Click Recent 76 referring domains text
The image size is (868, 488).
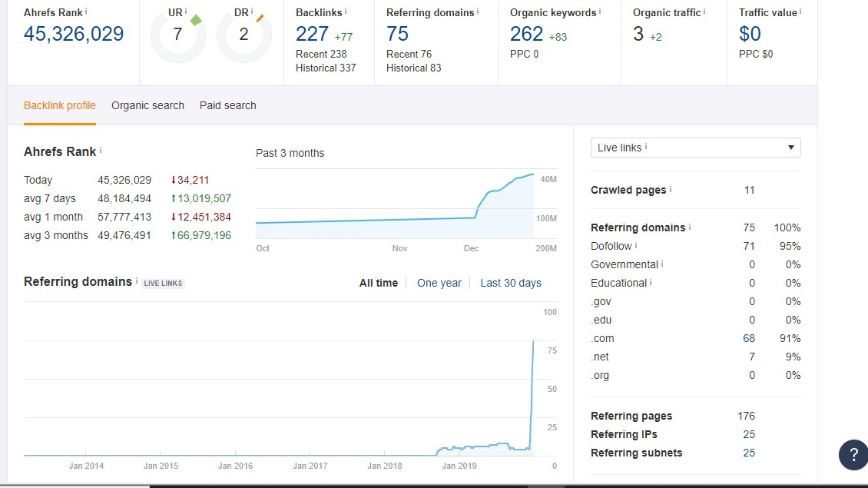409,55
